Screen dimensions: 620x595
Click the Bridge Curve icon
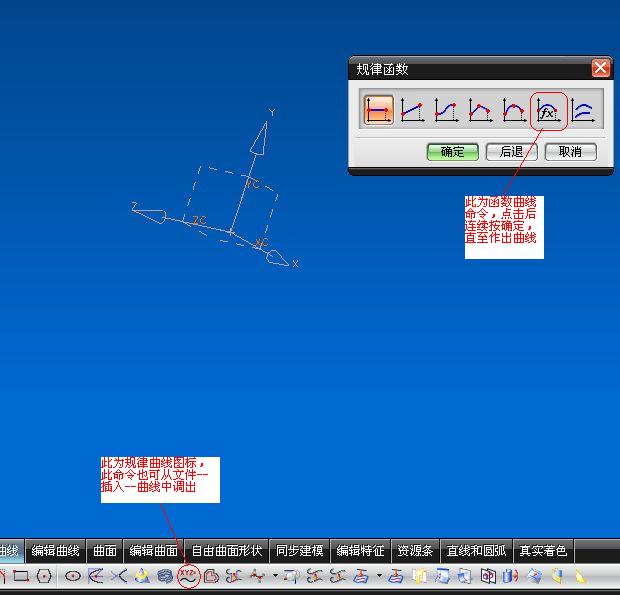pos(234,576)
